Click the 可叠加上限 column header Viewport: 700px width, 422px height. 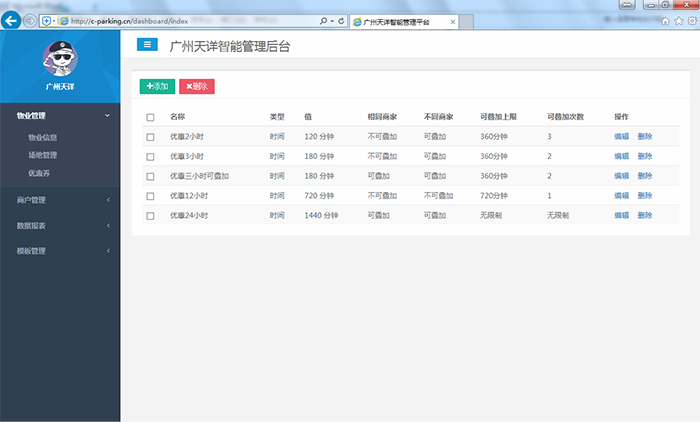click(498, 117)
